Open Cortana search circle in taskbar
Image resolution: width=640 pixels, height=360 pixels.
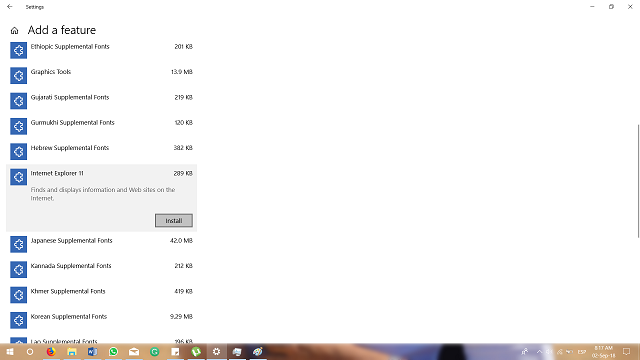(x=30, y=352)
